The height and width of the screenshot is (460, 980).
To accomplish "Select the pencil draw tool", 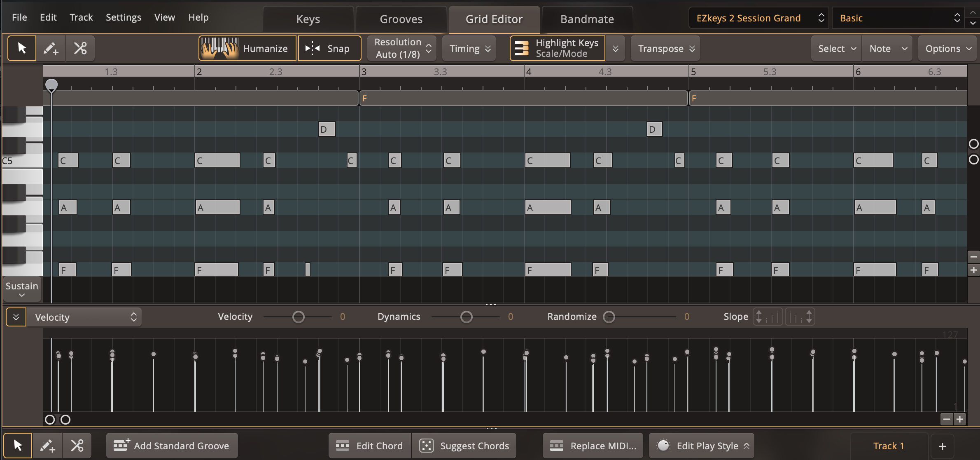I will 51,48.
